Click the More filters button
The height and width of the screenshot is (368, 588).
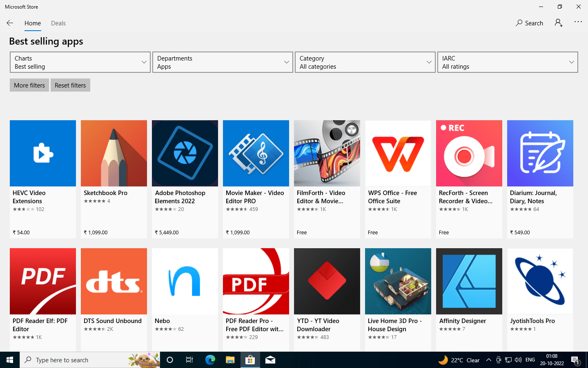(29, 85)
